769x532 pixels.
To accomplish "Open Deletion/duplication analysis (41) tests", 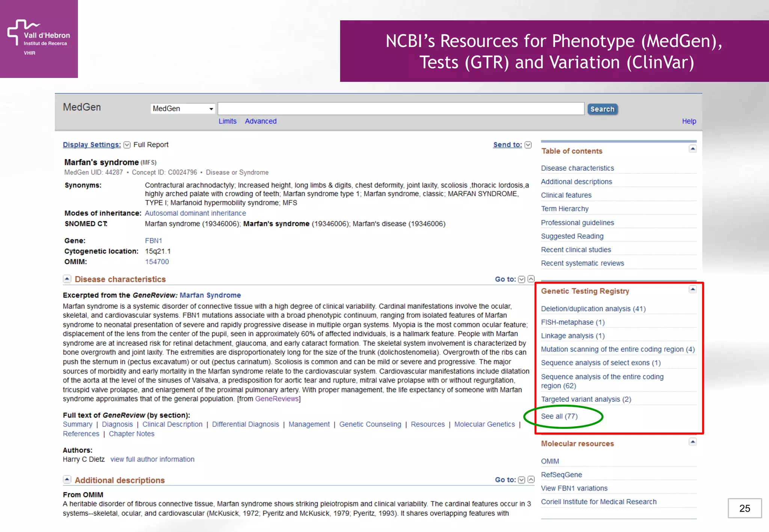I will tap(593, 309).
